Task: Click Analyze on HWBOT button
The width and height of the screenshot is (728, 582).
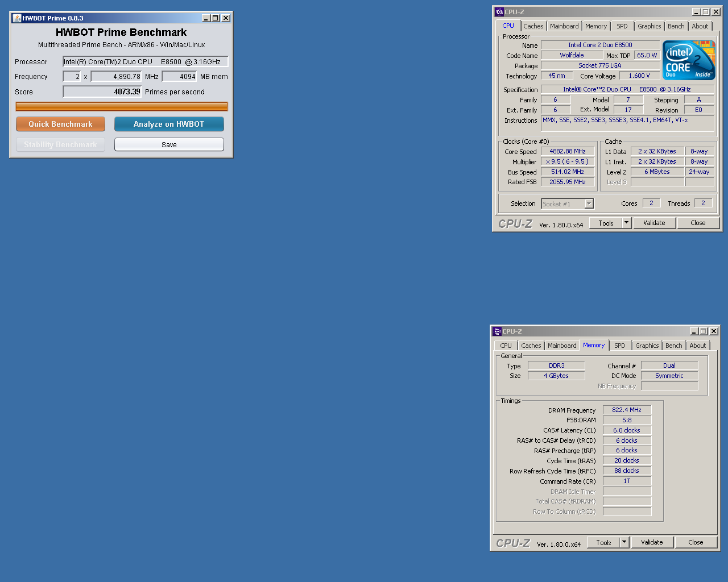Action: (x=169, y=124)
